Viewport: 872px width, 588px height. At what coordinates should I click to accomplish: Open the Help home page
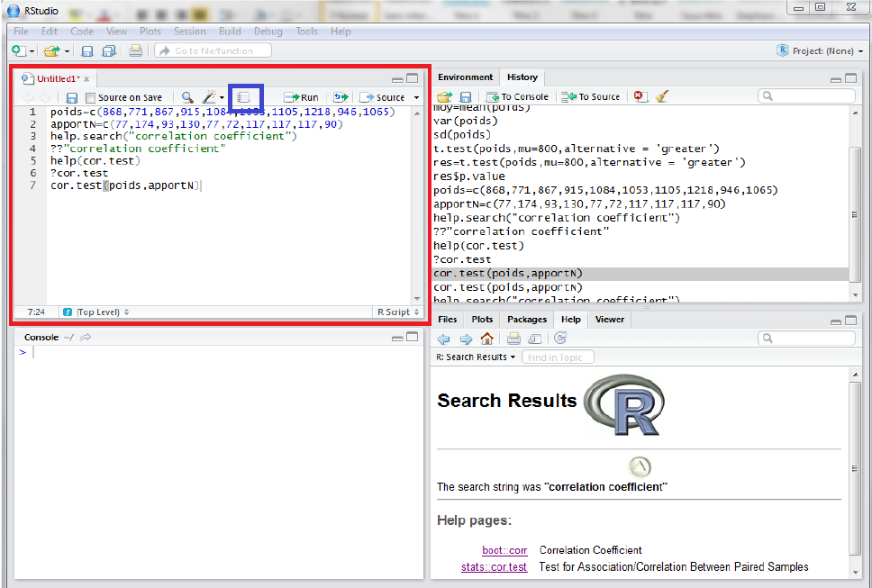486,338
